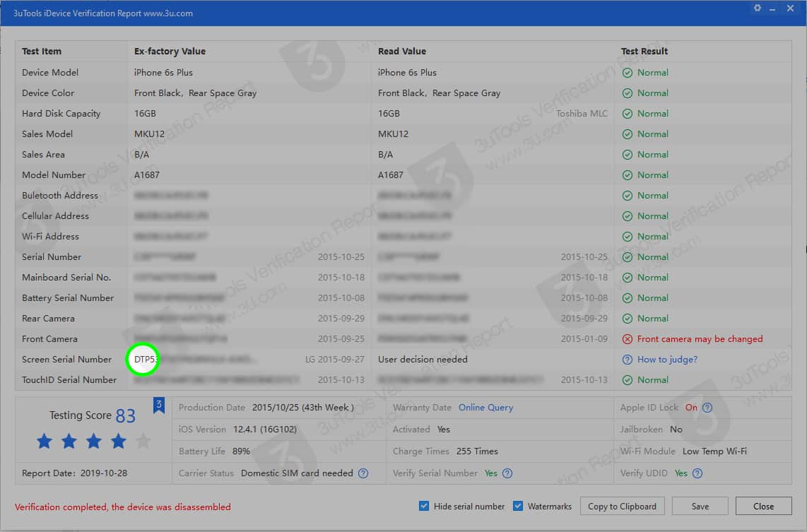Click Front camera may be changed warning
The width and height of the screenshot is (807, 532).
point(700,339)
